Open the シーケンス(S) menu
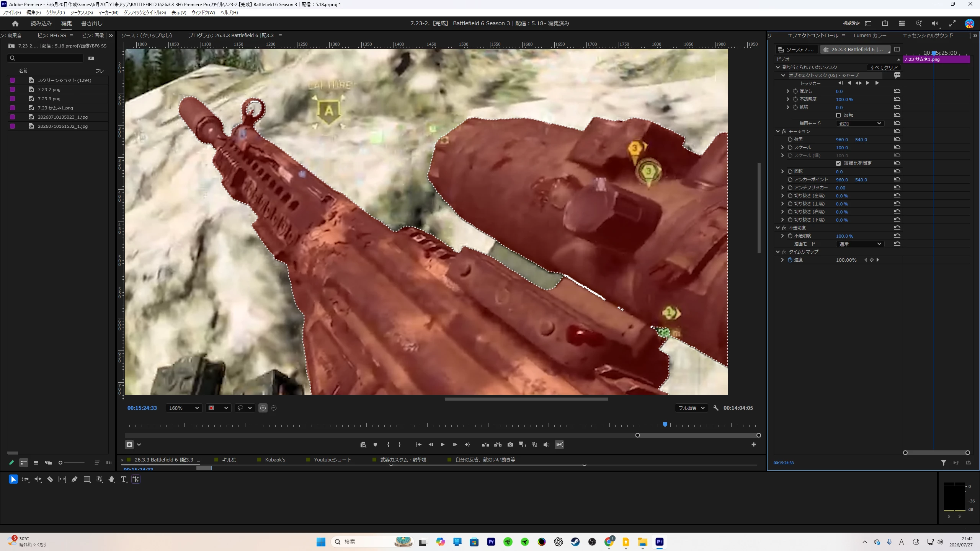980x551 pixels. (x=82, y=12)
